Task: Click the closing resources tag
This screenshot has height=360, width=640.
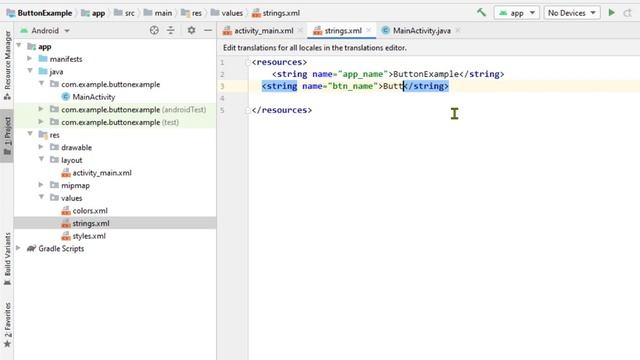Action: [282, 110]
